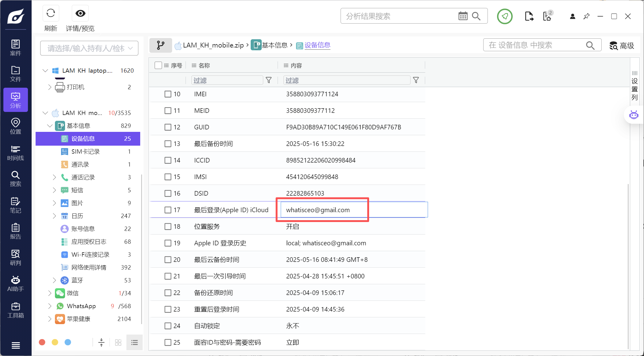Open the AI助手 sidebar icon

tap(15, 283)
